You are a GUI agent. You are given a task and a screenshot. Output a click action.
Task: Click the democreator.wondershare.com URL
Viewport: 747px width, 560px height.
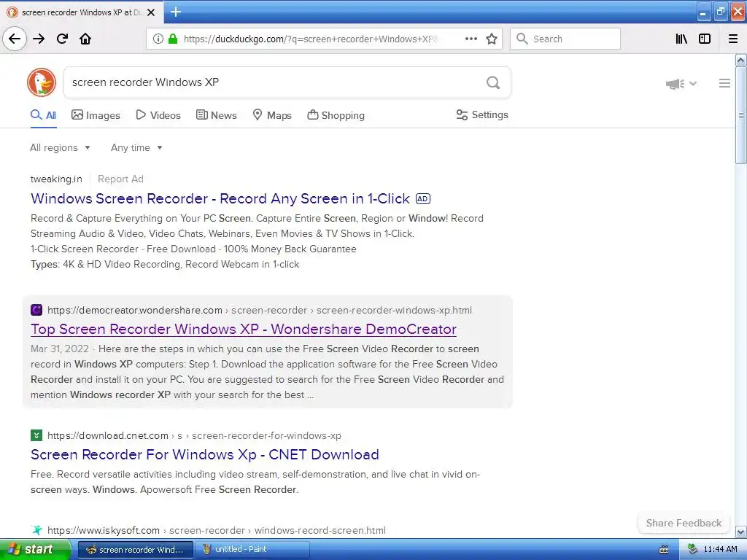[x=260, y=310]
